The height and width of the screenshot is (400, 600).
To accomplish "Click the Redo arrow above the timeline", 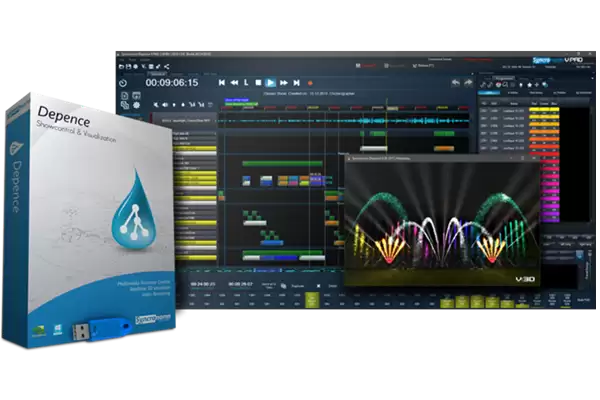I will (x=466, y=85).
